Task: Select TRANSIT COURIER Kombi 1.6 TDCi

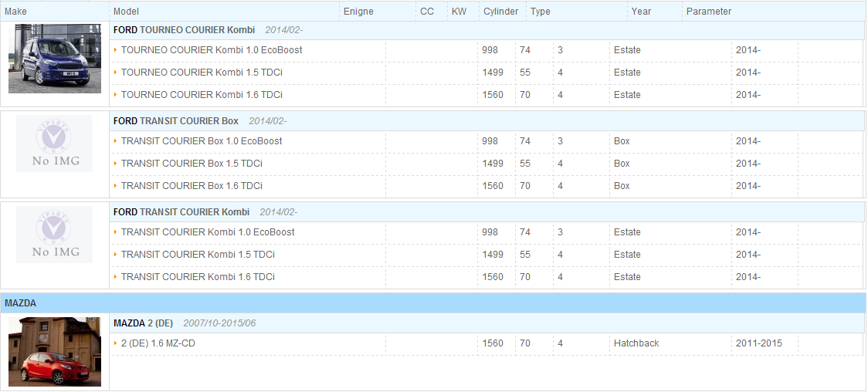Action: (198, 277)
